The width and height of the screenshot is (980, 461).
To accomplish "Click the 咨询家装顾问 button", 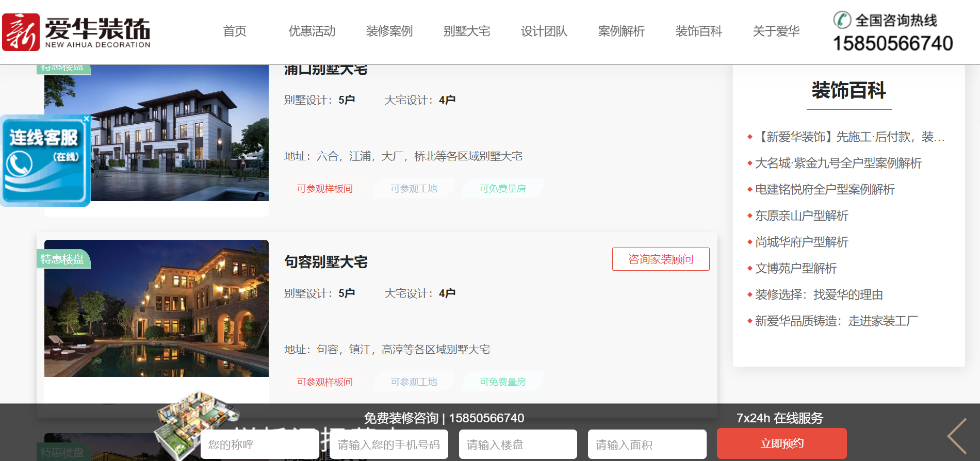I will click(661, 259).
